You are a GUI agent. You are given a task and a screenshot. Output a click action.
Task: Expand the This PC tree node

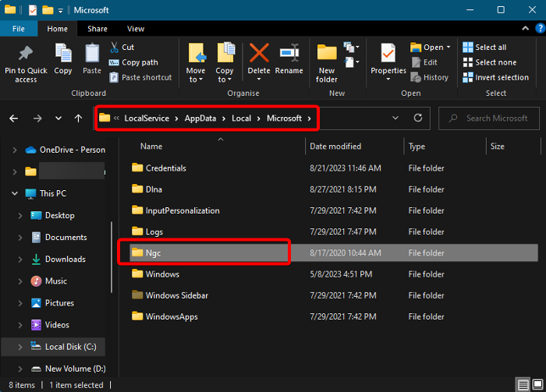click(15, 193)
